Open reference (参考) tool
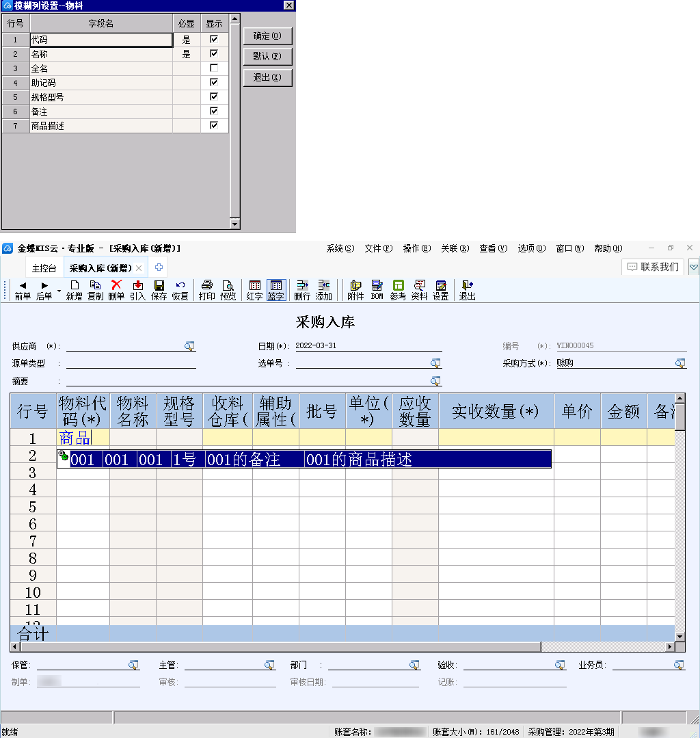The image size is (700, 738). pyautogui.click(x=398, y=290)
